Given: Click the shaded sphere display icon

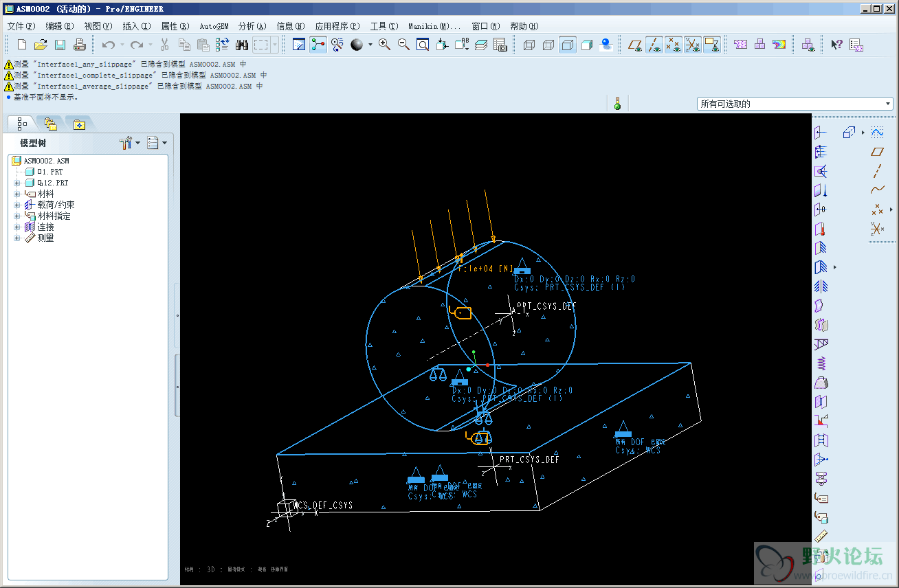Looking at the screenshot, I should 357,45.
